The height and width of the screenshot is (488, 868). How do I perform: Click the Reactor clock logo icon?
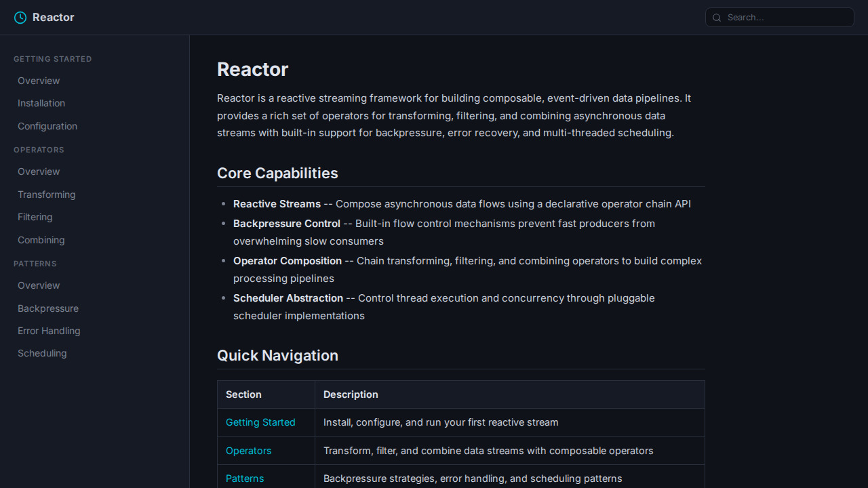point(20,18)
